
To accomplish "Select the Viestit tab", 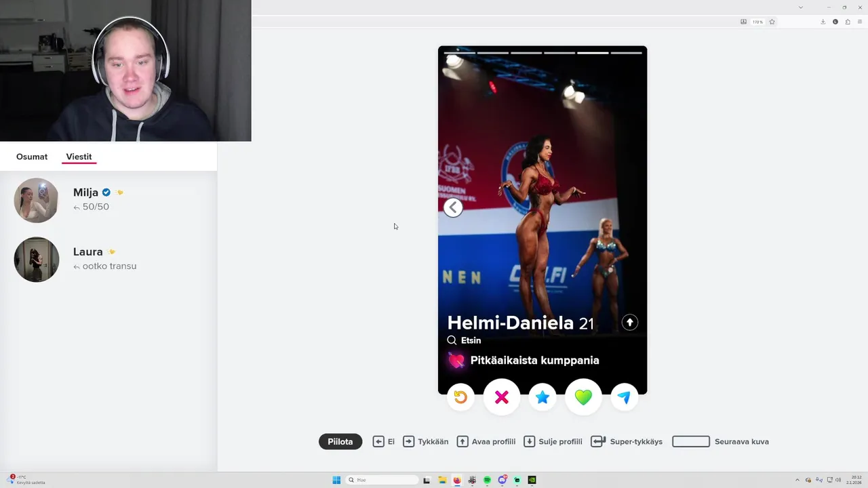I will [79, 157].
